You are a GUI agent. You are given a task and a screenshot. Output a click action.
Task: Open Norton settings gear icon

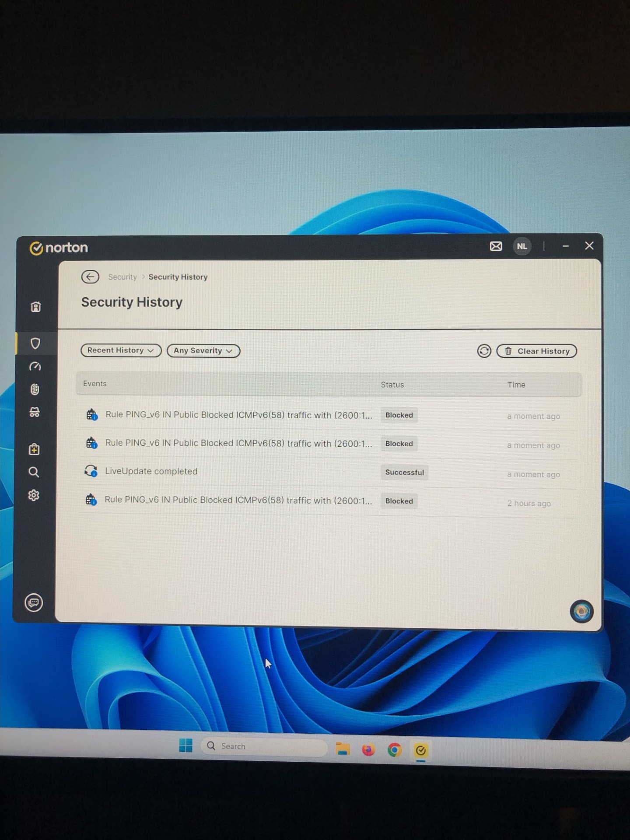pyautogui.click(x=34, y=495)
